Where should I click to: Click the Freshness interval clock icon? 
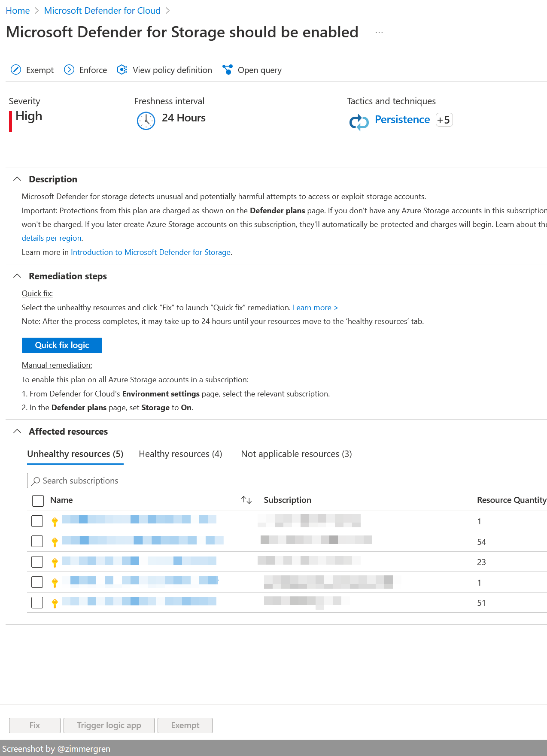(x=146, y=121)
